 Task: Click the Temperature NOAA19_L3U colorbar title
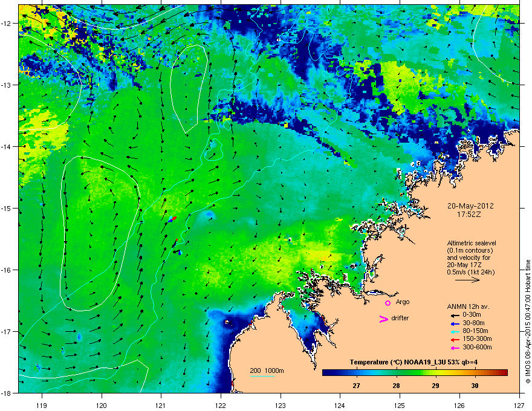[414, 363]
